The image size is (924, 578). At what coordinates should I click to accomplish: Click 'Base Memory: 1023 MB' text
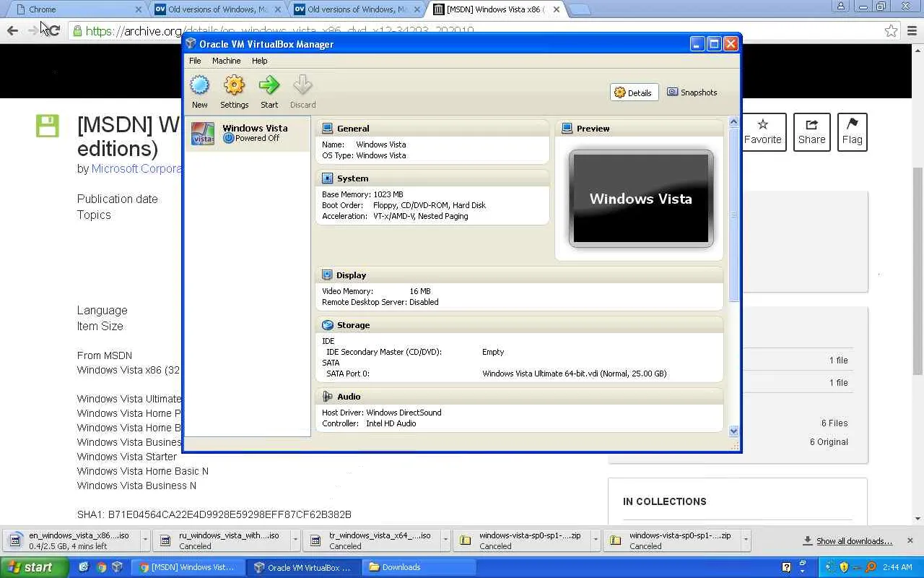click(362, 194)
